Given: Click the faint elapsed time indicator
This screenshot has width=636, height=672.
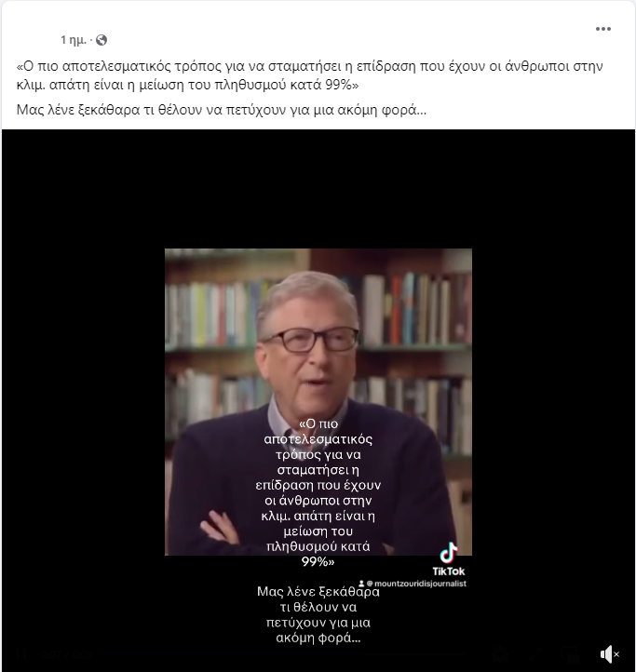Looking at the screenshot, I should click(64, 654).
